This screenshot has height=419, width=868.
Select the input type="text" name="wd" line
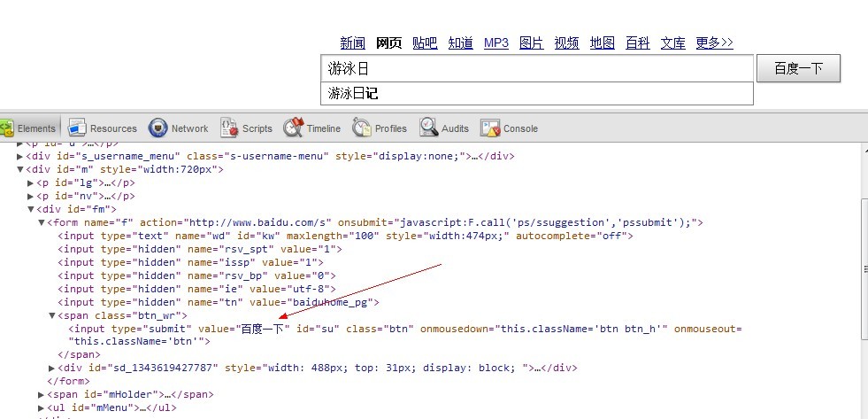coord(345,236)
